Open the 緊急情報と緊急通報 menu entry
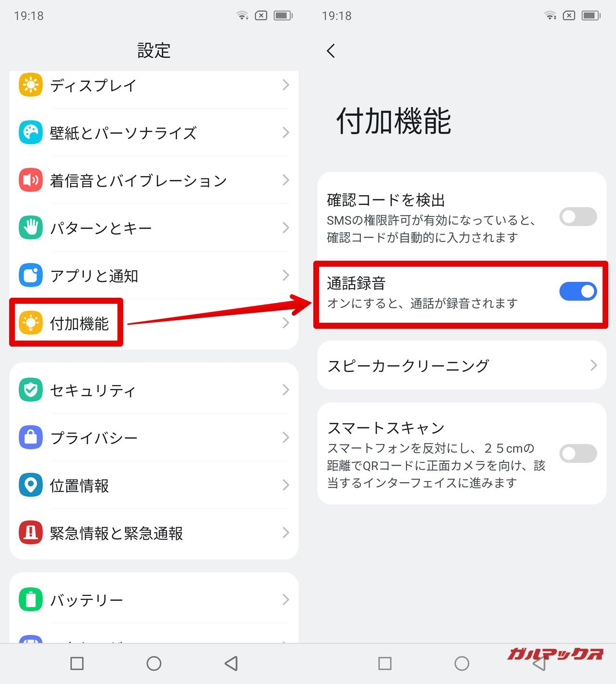Image resolution: width=616 pixels, height=684 pixels. click(x=154, y=532)
